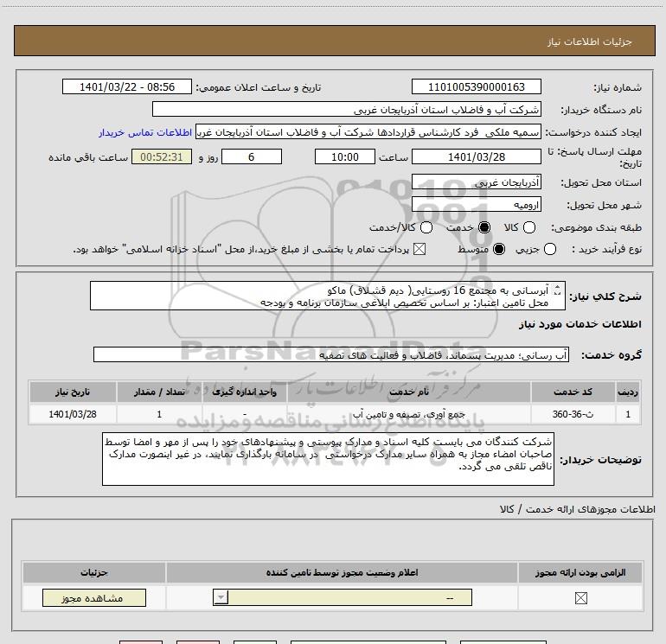The height and width of the screenshot is (644, 666).
Task: Click quantity cell showing 1
Action: coord(159,414)
